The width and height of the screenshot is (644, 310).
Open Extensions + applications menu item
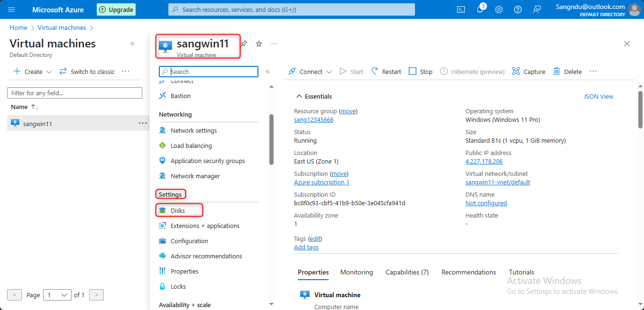coord(205,226)
